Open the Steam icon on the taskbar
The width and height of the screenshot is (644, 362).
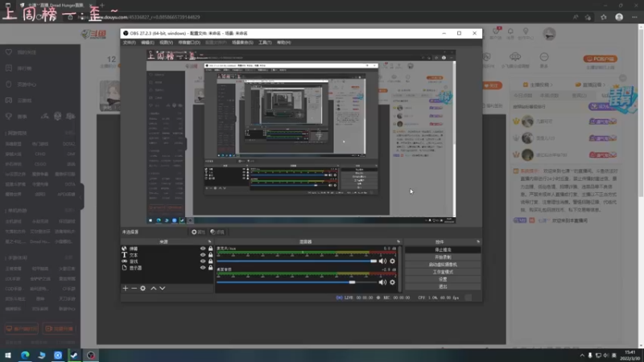tap(74, 356)
